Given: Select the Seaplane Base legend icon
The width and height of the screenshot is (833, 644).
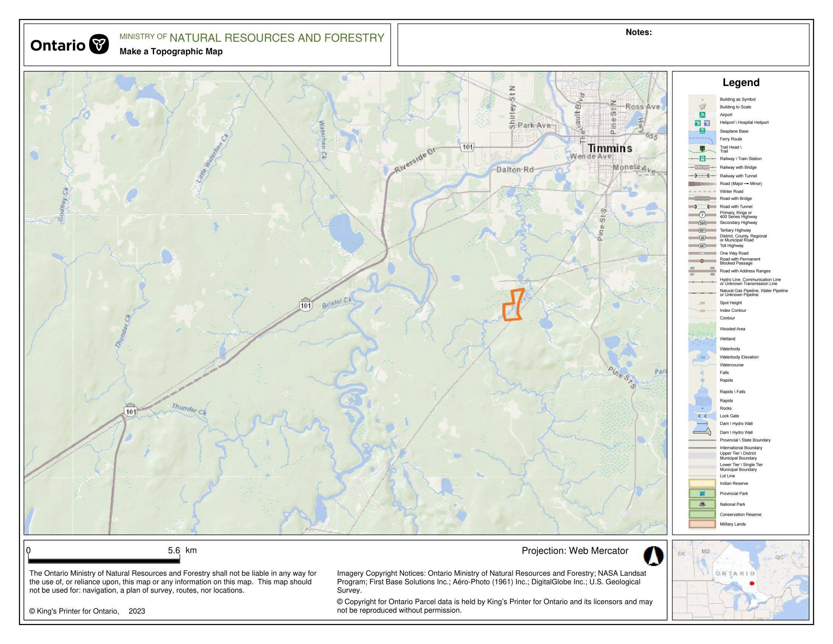Looking at the screenshot, I should coord(702,131).
